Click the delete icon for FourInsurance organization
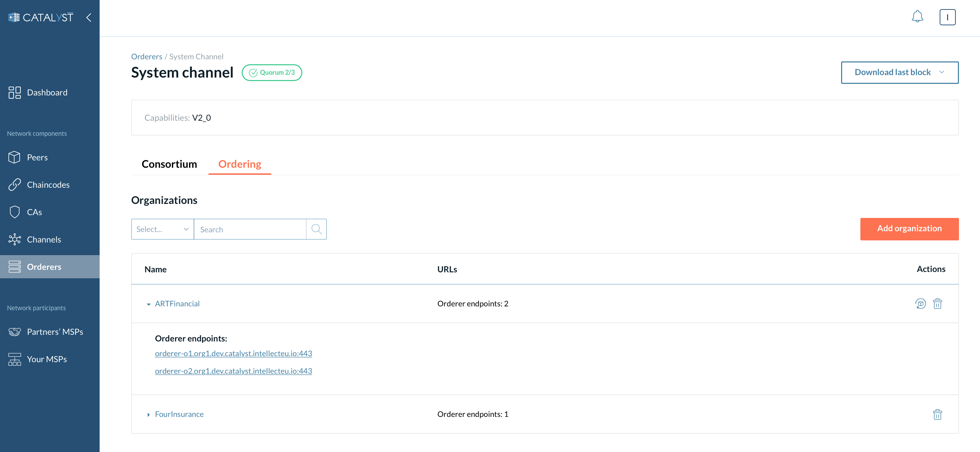Viewport: 980px width, 452px height. (938, 414)
